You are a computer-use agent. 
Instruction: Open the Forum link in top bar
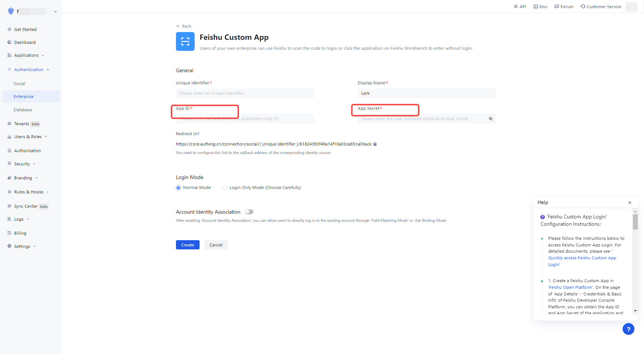[x=564, y=7]
